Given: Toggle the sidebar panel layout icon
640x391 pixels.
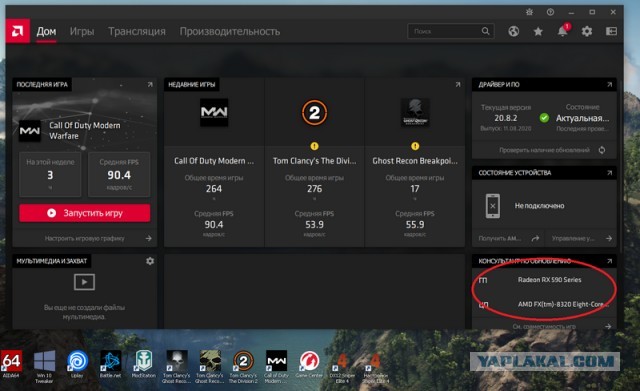Looking at the screenshot, I should [611, 31].
